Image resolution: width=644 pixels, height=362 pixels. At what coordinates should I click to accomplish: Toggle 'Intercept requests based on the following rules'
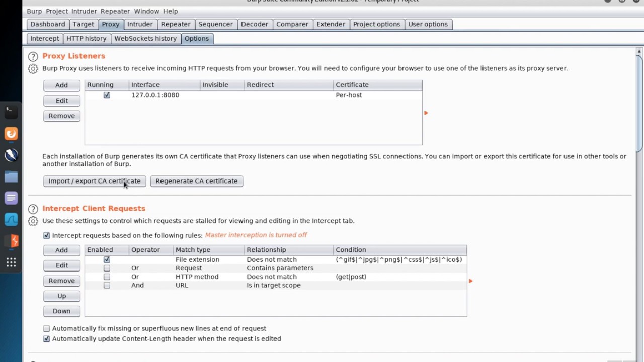click(x=46, y=235)
